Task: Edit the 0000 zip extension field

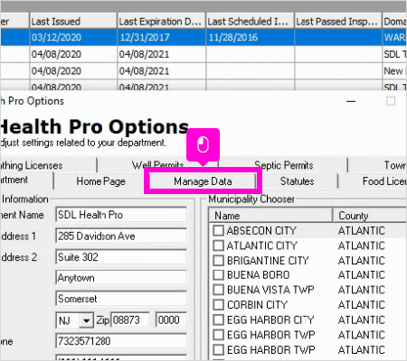Action: 171,320
